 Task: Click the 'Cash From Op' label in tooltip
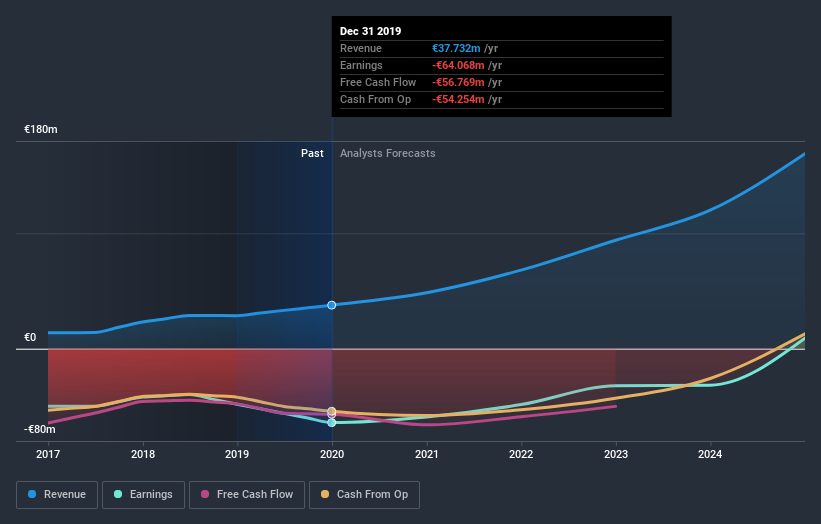click(375, 99)
